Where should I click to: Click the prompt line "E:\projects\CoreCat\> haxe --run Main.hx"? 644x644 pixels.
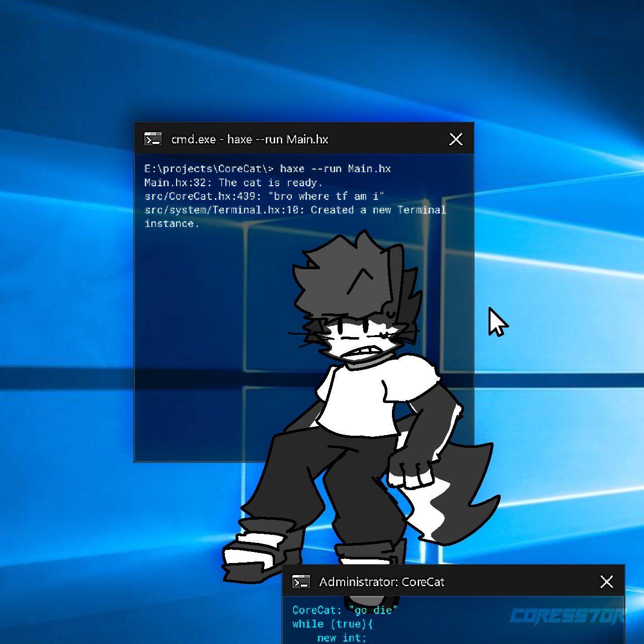coord(268,169)
